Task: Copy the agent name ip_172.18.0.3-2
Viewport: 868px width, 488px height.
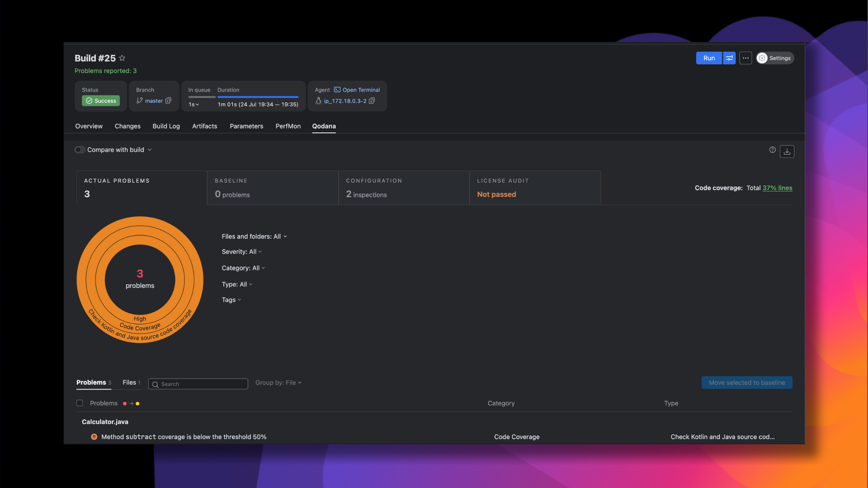Action: click(x=372, y=101)
